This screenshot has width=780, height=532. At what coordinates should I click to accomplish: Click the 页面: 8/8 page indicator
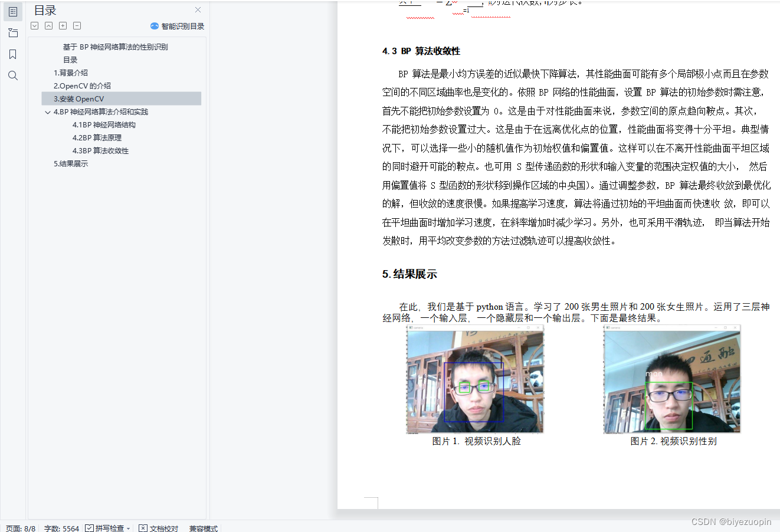tap(20, 528)
